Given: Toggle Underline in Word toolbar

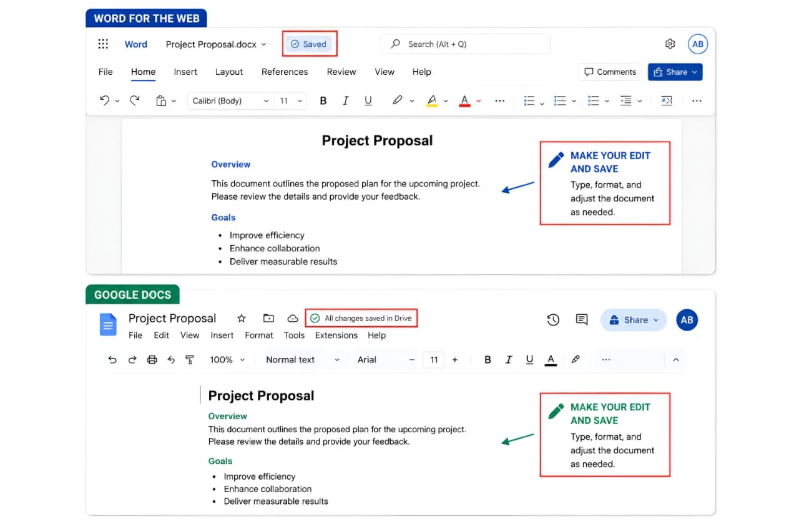Looking at the screenshot, I should 368,100.
